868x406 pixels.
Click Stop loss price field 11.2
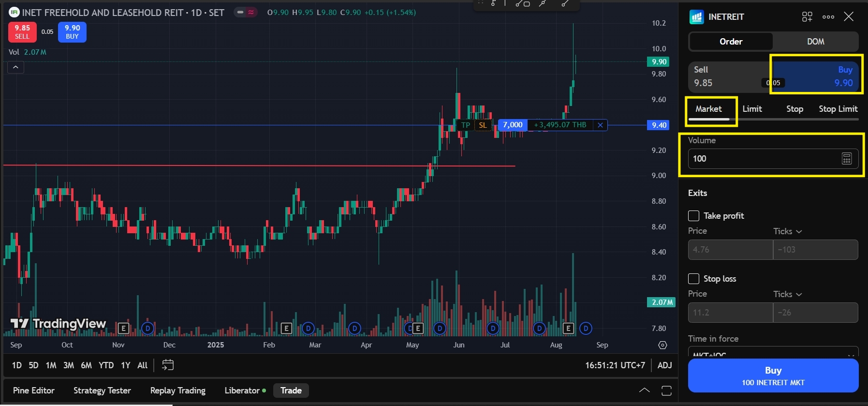tap(730, 313)
